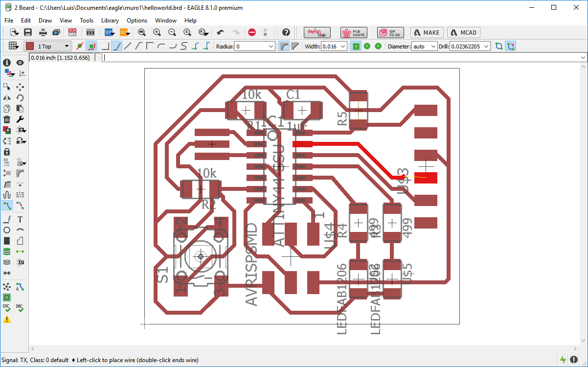
Task: Open the Draw menu
Action: click(45, 21)
